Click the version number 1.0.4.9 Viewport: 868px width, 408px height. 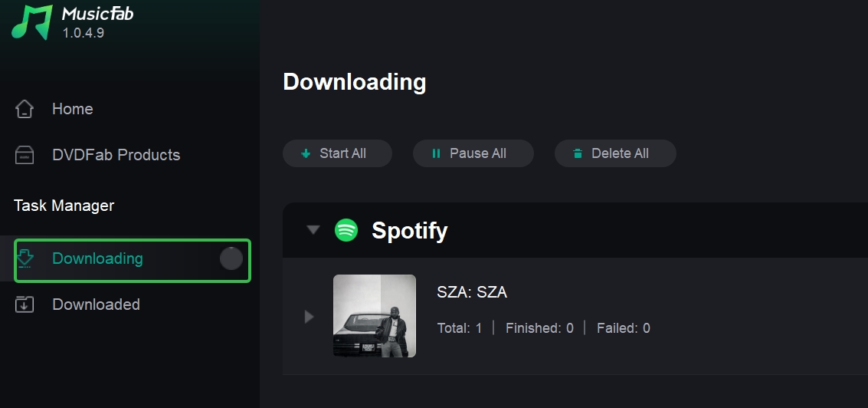(84, 33)
